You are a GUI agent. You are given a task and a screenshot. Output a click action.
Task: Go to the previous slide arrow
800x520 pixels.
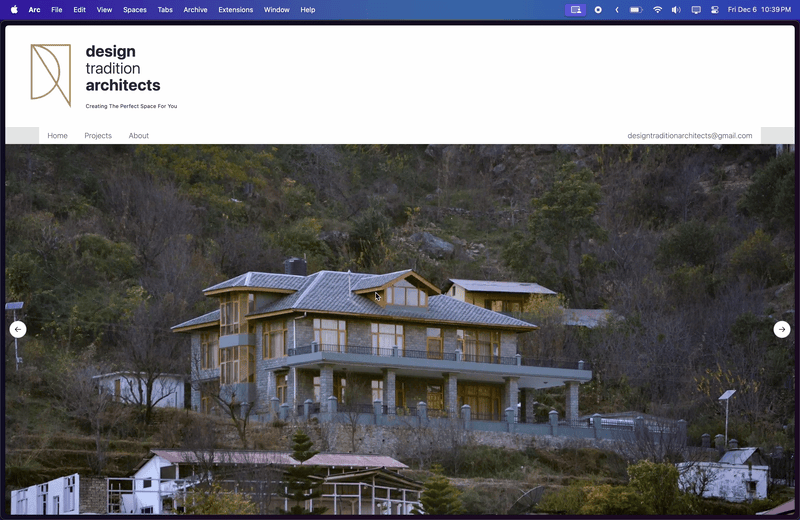(x=17, y=329)
